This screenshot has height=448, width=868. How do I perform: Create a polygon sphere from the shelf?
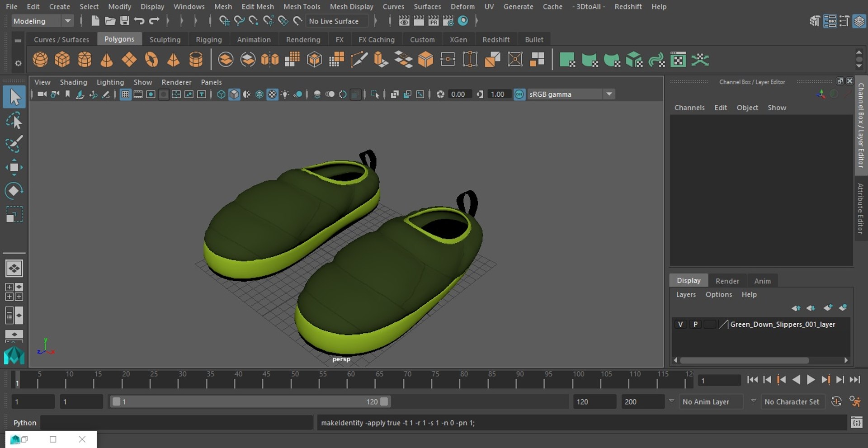[40, 59]
